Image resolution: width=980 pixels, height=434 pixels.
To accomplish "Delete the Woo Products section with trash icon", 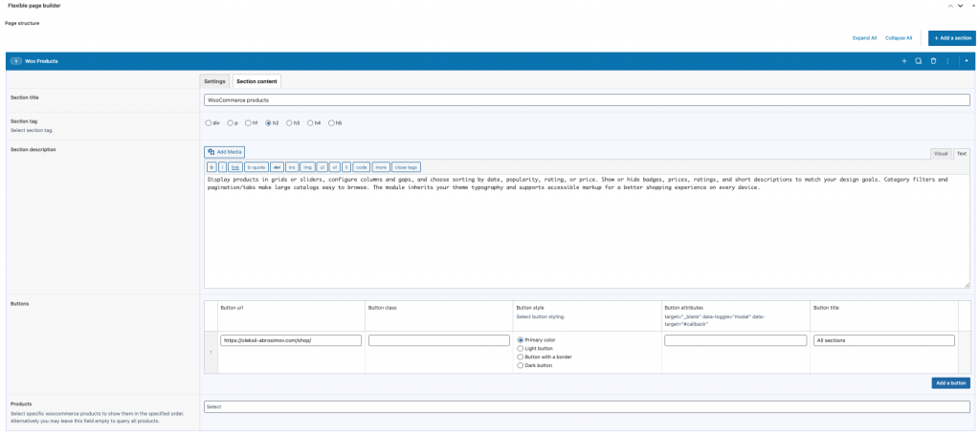I will (x=933, y=61).
